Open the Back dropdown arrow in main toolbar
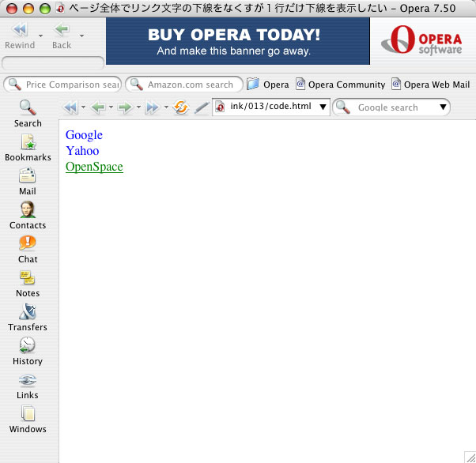476x463 pixels. pos(81,36)
